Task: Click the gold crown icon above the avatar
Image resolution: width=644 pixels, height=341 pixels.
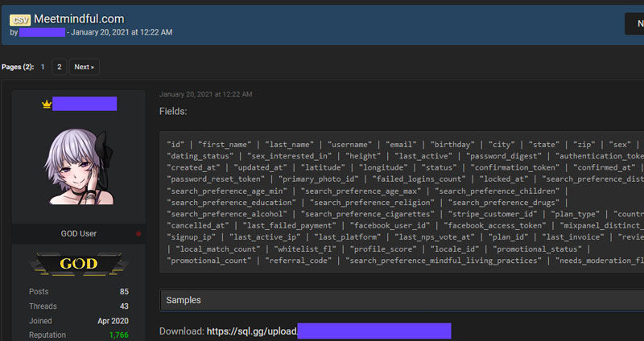Action: 46,104
